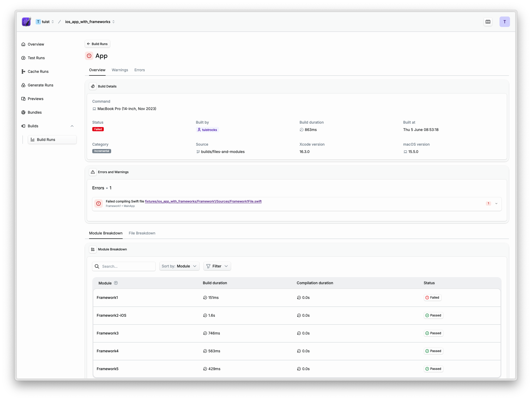Image resolution: width=532 pixels, height=400 pixels.
Task: Select Generate Runs in the sidebar
Action: [x=40, y=85]
